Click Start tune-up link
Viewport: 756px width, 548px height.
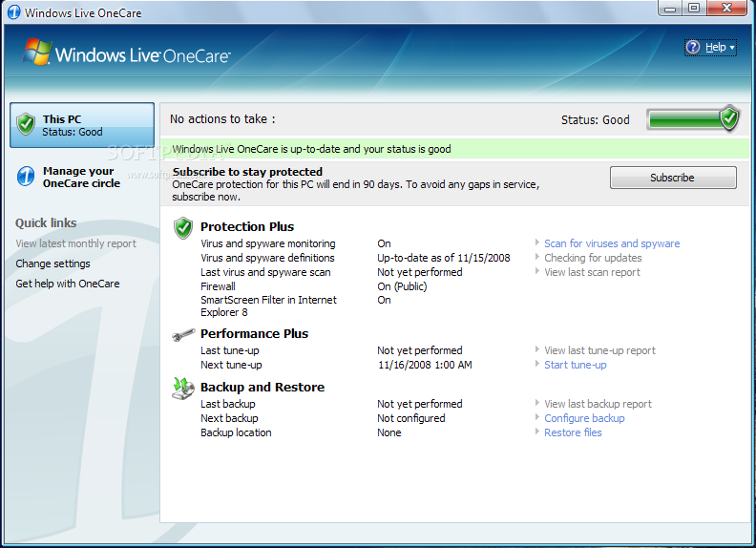pyautogui.click(x=576, y=365)
